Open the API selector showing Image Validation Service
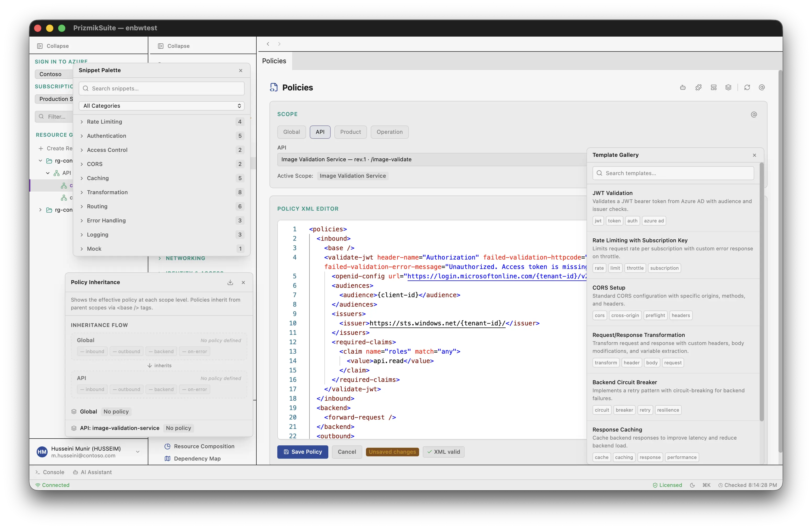This screenshot has width=812, height=529. tap(432, 159)
